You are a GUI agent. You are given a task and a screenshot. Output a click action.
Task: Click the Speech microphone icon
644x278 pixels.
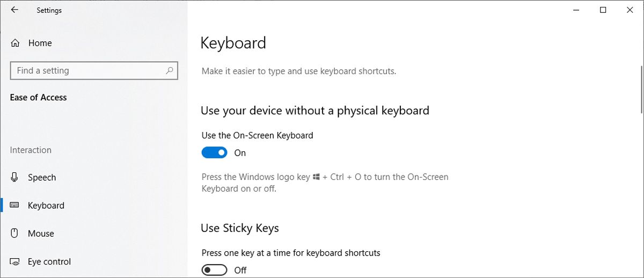15,178
